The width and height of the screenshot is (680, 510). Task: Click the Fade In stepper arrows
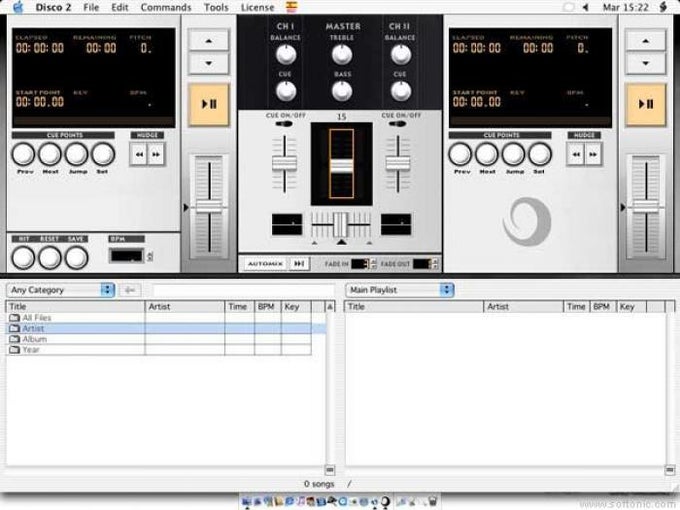tap(373, 264)
